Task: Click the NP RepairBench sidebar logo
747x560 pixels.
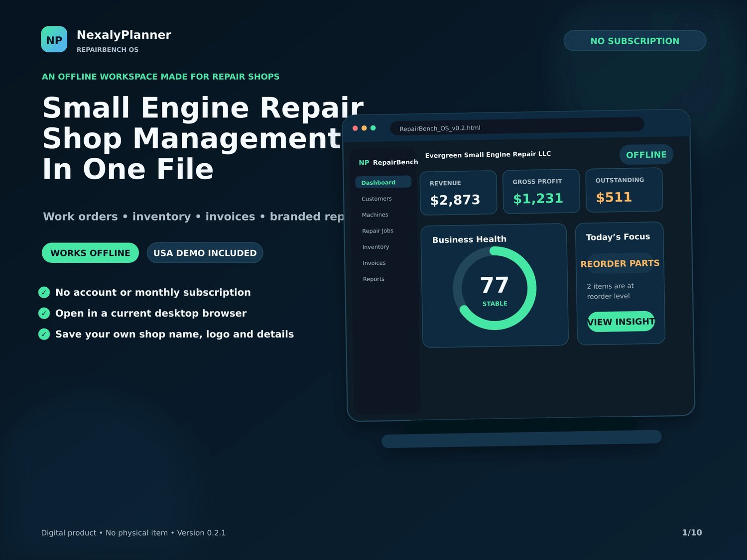Action: (388, 162)
